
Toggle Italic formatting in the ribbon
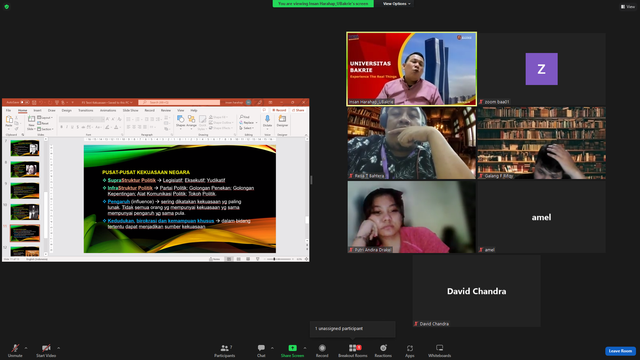coord(67,127)
